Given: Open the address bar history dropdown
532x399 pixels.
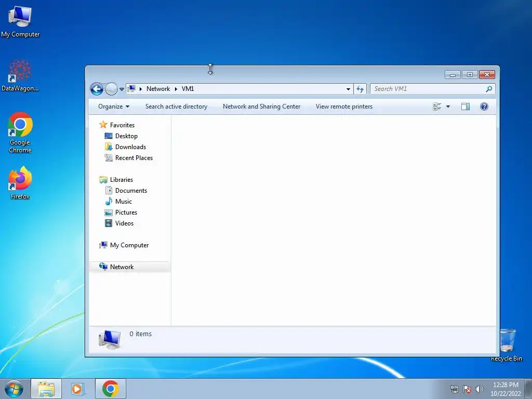Looking at the screenshot, I should [x=348, y=89].
